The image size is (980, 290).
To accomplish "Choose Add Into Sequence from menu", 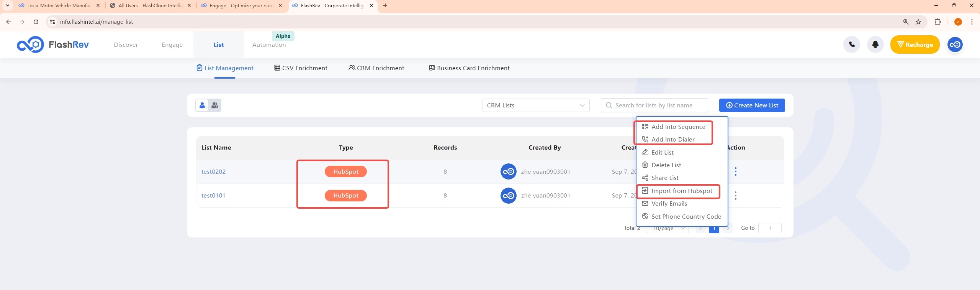I will coord(674,127).
